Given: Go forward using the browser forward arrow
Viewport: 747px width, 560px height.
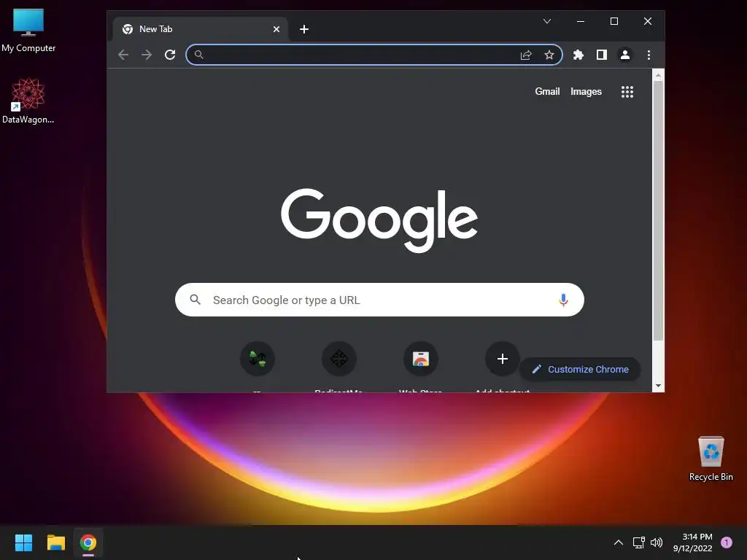Looking at the screenshot, I should pos(147,55).
